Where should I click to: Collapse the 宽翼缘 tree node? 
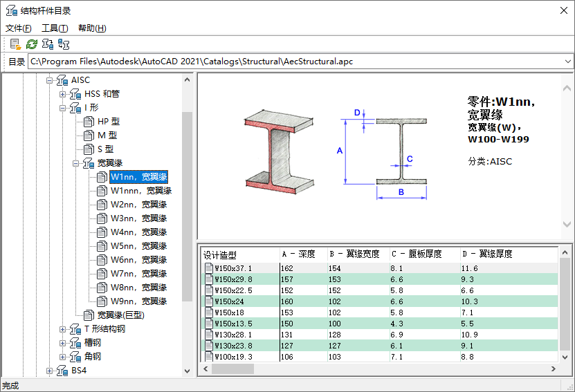pyautogui.click(x=76, y=163)
